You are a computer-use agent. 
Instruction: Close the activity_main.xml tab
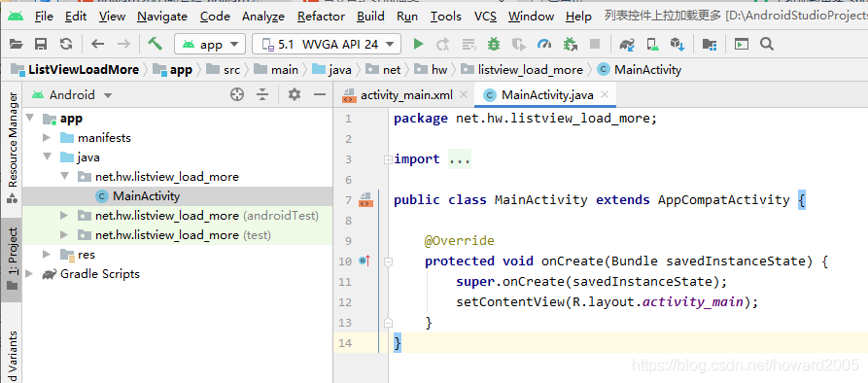(464, 94)
